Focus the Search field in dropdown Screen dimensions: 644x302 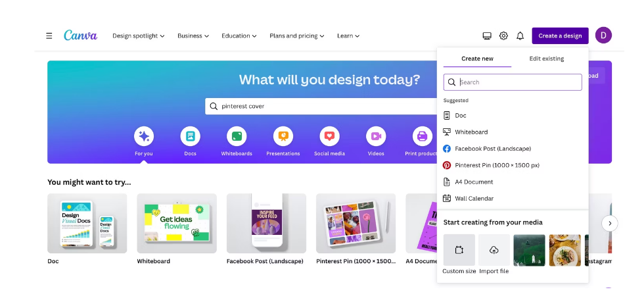click(513, 82)
